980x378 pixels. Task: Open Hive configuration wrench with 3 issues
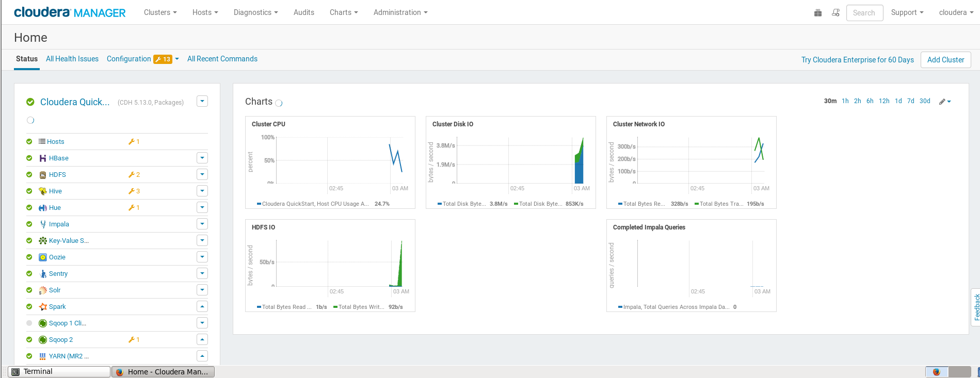pos(134,191)
